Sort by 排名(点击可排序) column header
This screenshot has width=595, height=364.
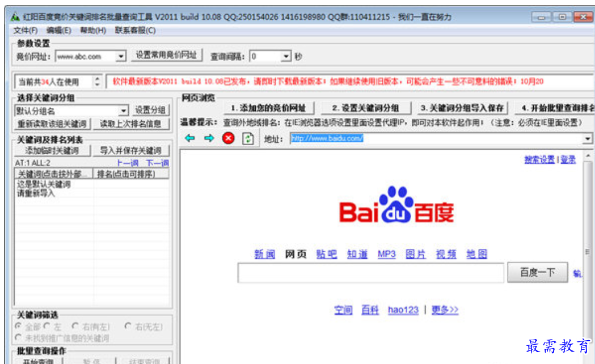(131, 173)
